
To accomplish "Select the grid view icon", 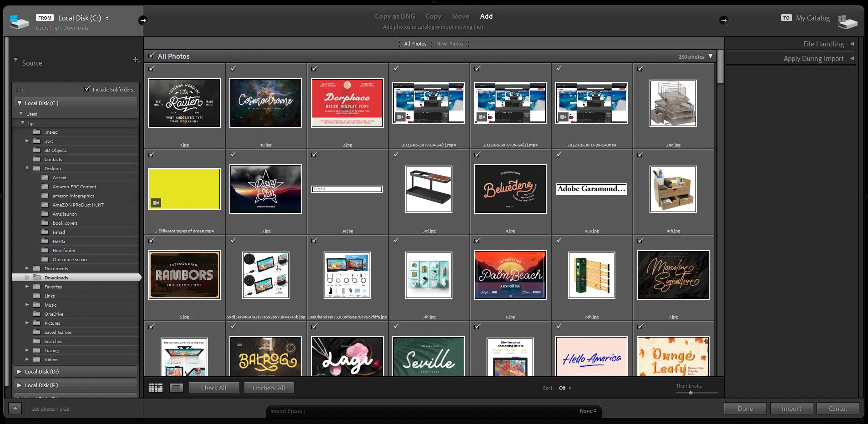I will [x=156, y=388].
